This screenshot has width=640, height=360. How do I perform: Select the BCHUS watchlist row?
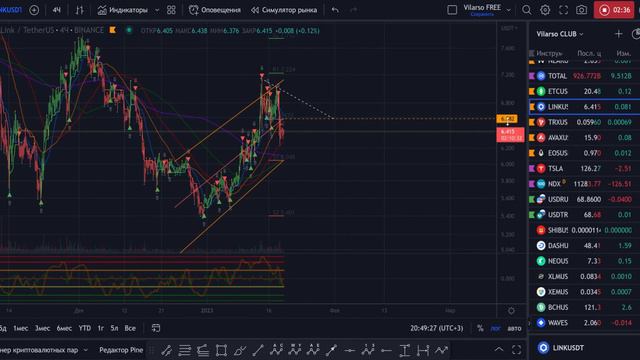pyautogui.click(x=584, y=307)
